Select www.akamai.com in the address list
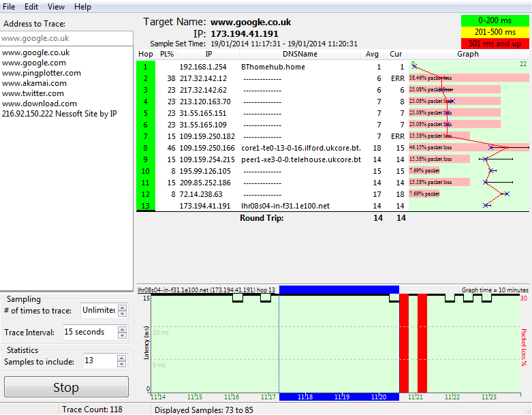The image size is (532, 415). click(34, 83)
